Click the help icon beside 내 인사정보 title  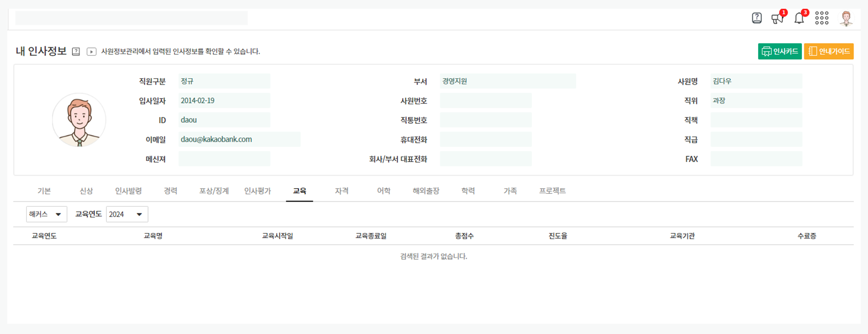click(x=76, y=52)
